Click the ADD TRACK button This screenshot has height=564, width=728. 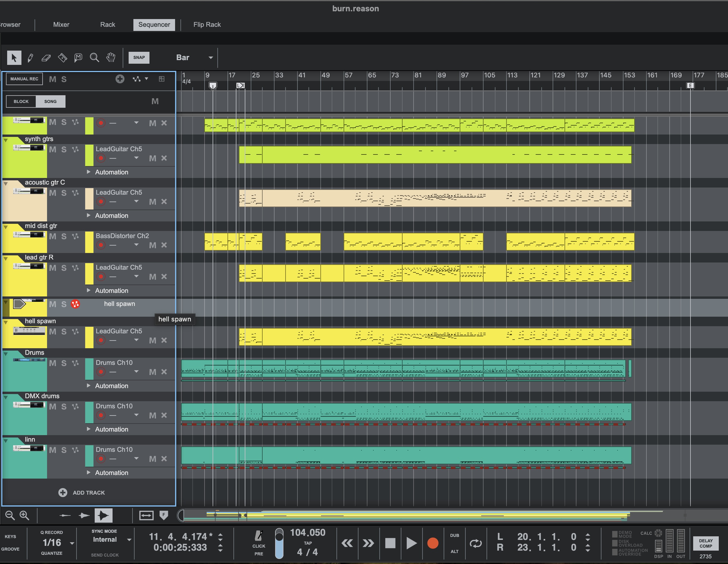coord(82,493)
